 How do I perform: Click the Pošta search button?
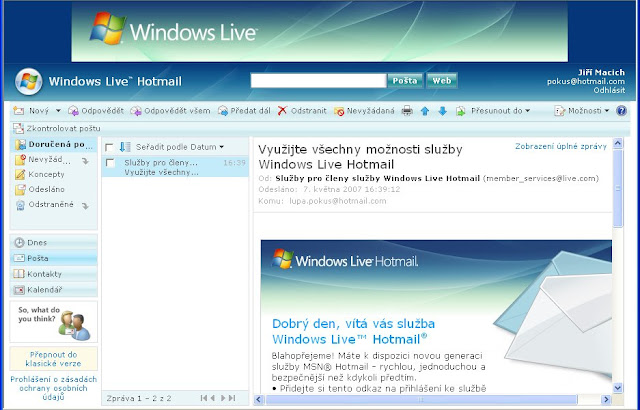[x=405, y=81]
